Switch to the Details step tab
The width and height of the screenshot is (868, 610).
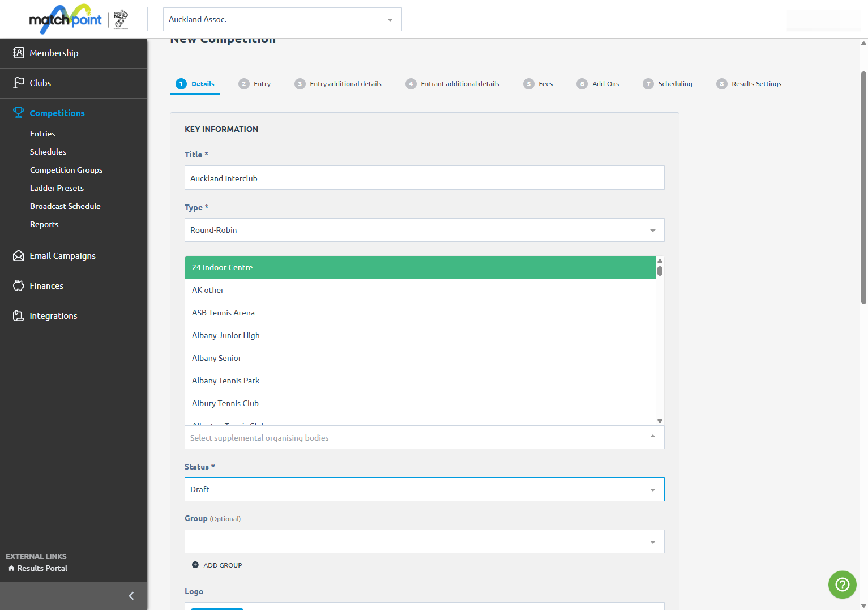tap(195, 84)
